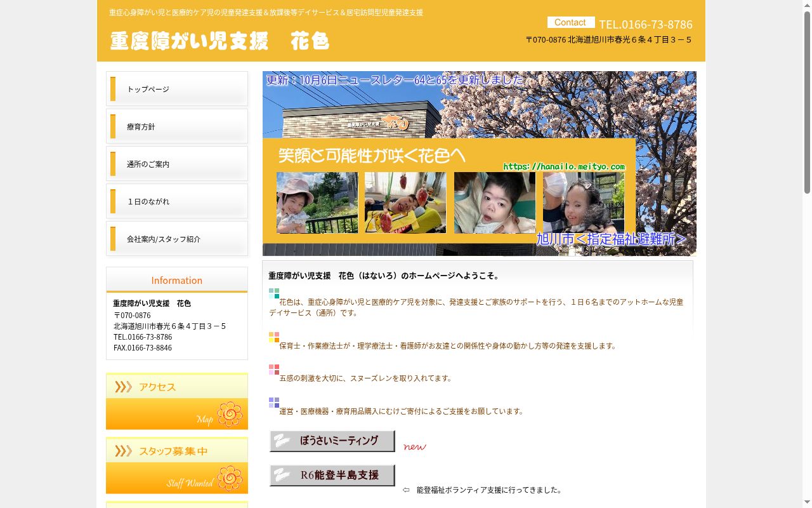Click the 旭川市＜指定福祉避難所＞ banner text
Image resolution: width=812 pixels, height=508 pixels.
pos(612,239)
